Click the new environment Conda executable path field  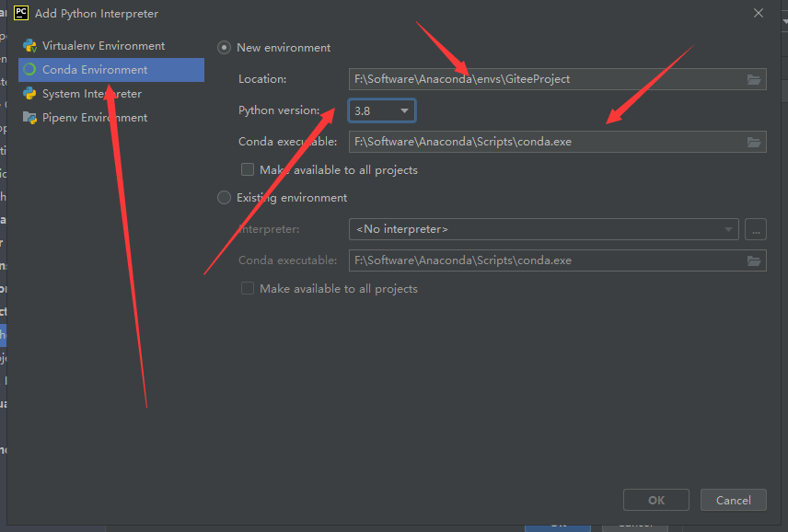[557, 142]
